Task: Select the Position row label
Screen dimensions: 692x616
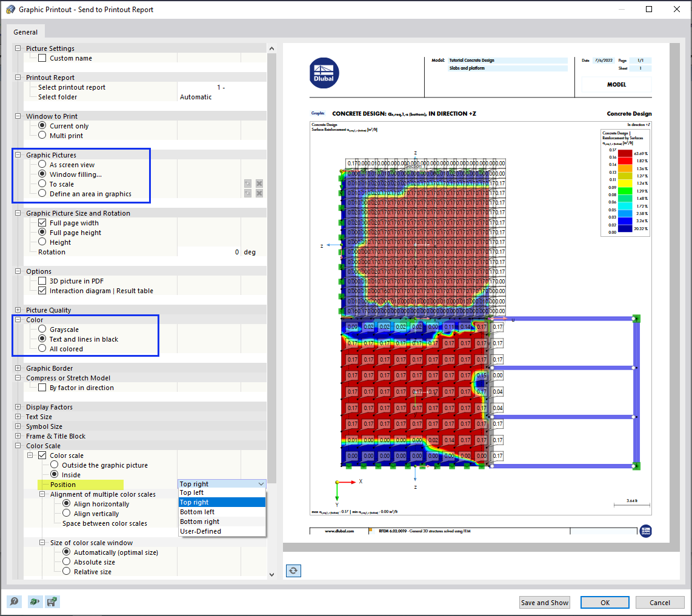Action: tap(62, 485)
